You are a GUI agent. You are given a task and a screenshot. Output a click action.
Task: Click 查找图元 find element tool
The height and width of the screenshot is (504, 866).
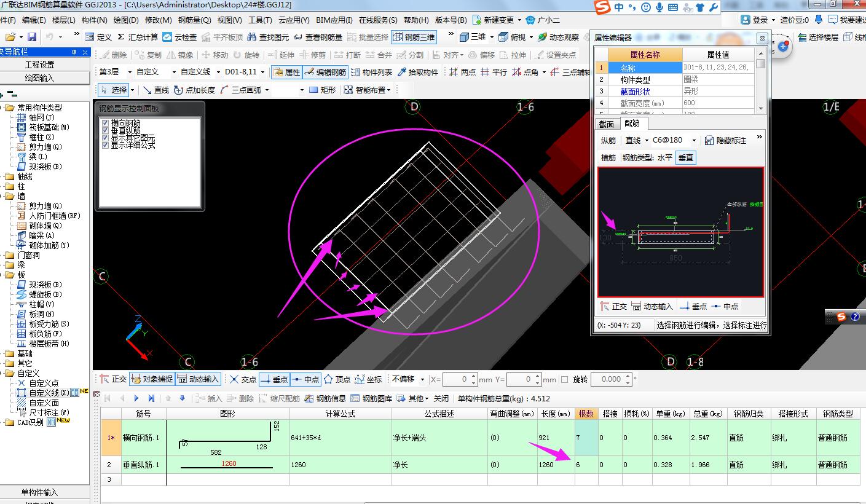269,37
